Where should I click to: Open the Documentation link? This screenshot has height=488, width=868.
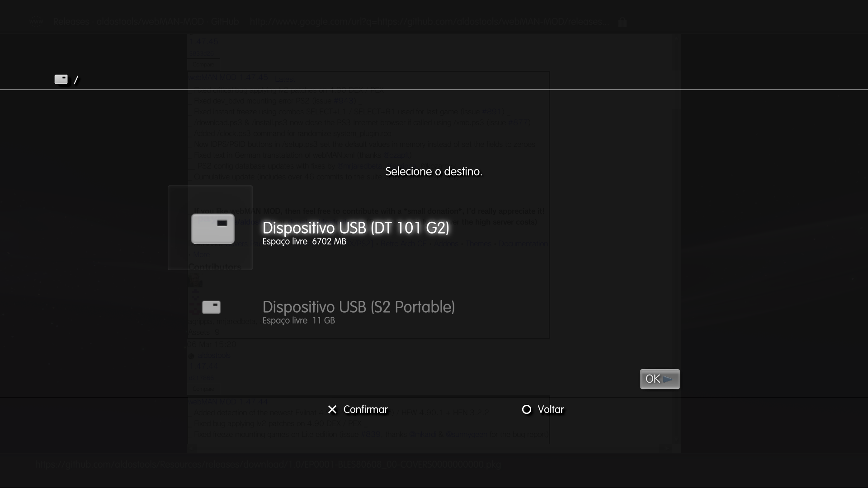[523, 244]
